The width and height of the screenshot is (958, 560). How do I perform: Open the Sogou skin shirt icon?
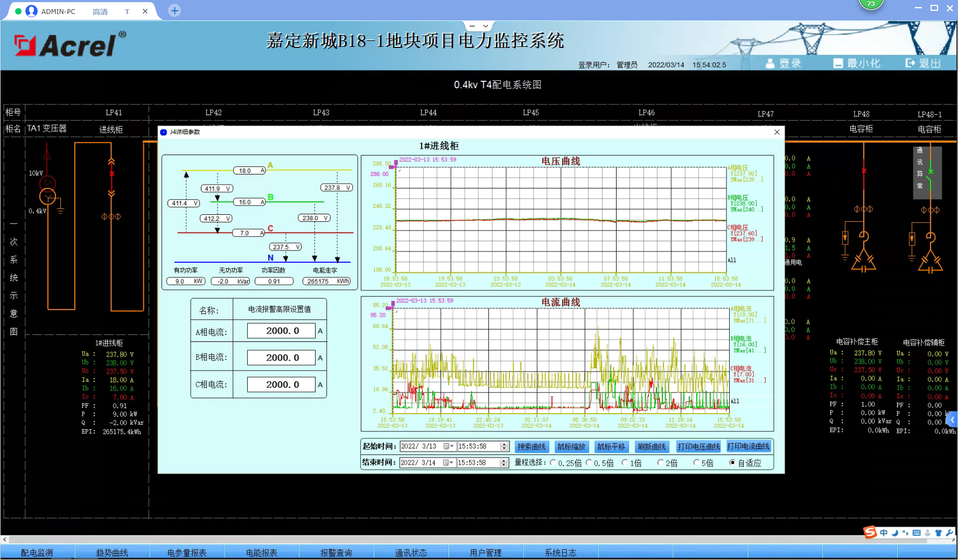(x=939, y=533)
